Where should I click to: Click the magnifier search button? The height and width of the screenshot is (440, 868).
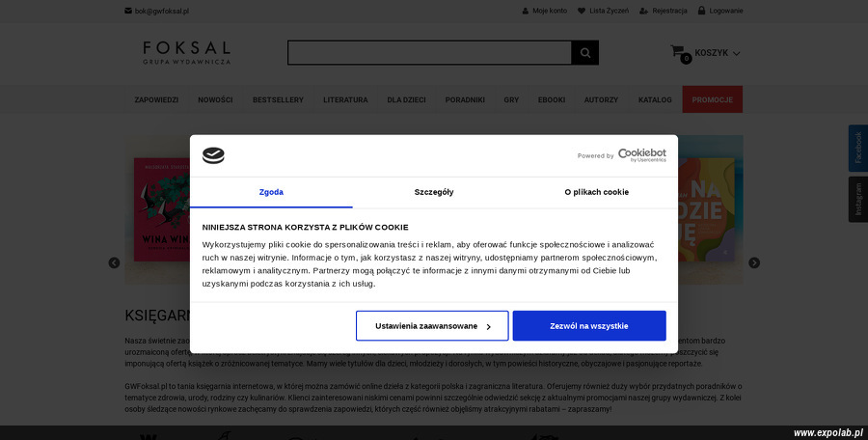[585, 53]
